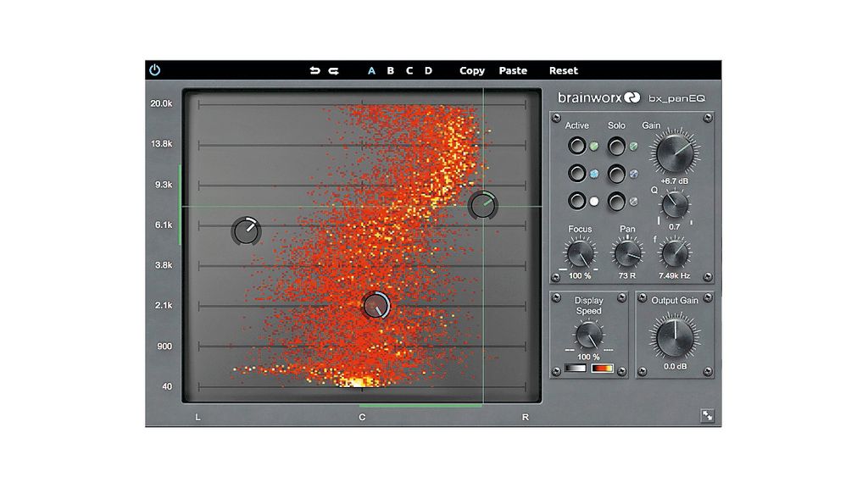Click the redo arrow icon
868x488 pixels.
[333, 71]
